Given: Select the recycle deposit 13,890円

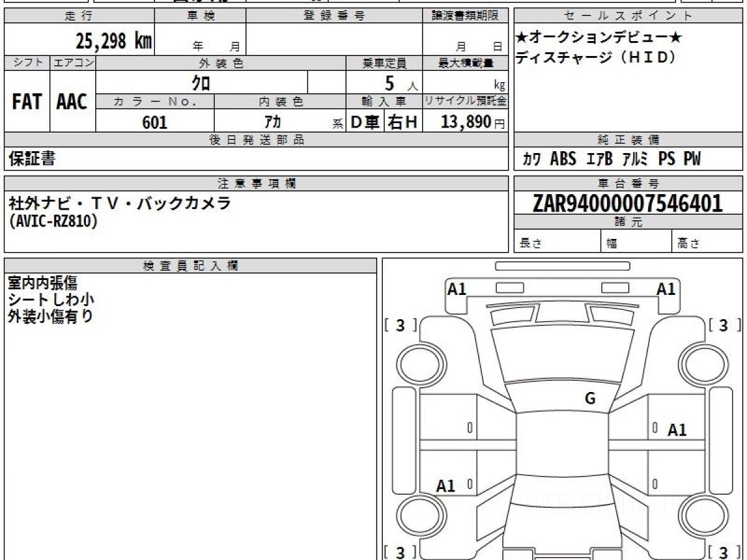Looking at the screenshot, I should pyautogui.click(x=472, y=122).
